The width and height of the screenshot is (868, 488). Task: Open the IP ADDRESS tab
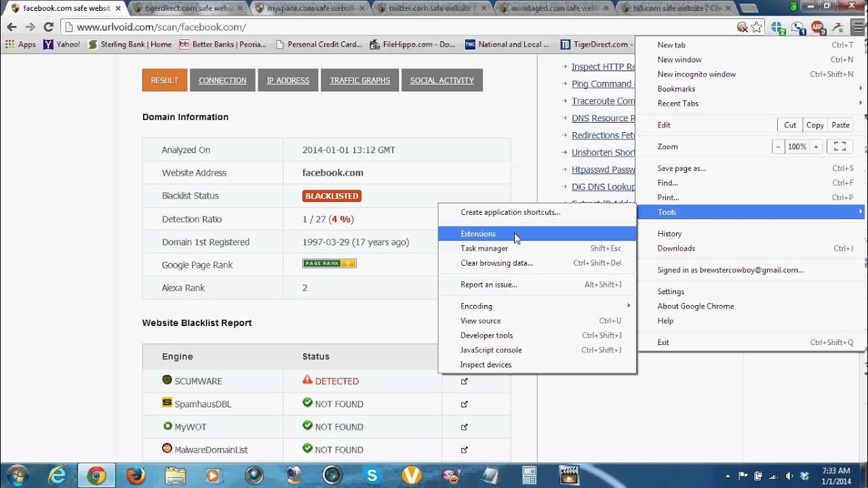click(288, 80)
